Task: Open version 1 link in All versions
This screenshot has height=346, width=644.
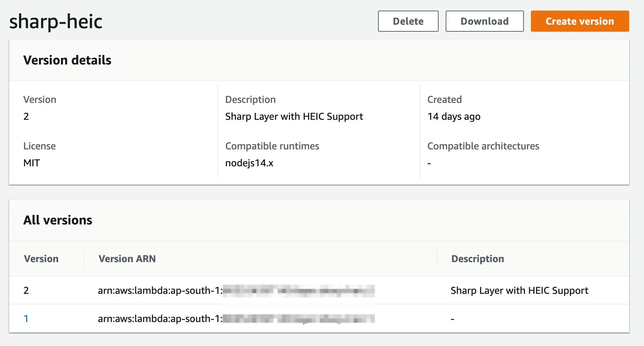Action: click(x=26, y=319)
